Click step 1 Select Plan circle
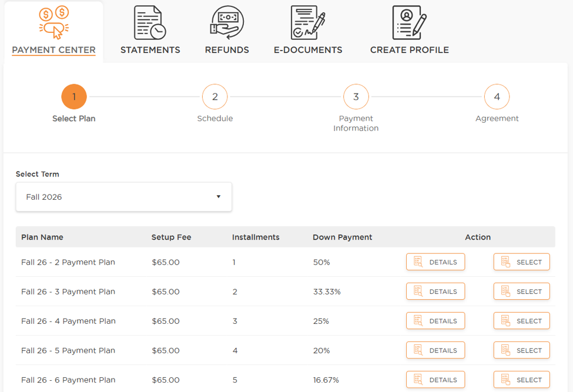Image resolution: width=573 pixels, height=392 pixels. 74,97
